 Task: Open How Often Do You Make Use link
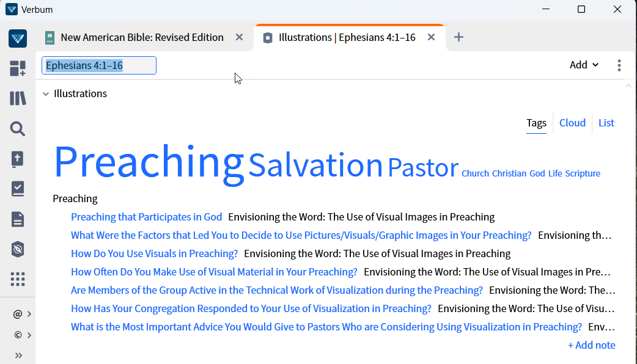[x=214, y=272]
